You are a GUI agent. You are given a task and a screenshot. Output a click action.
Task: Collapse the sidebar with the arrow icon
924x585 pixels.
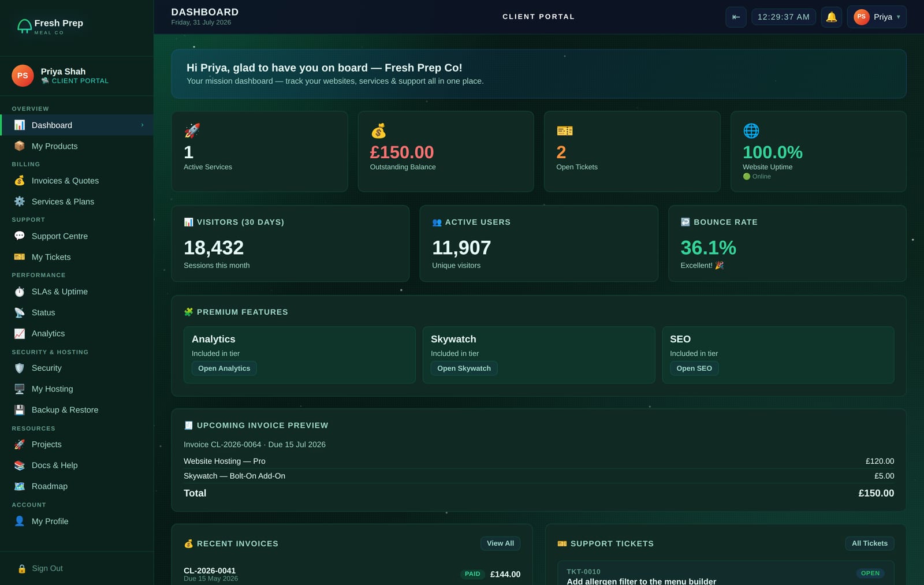pyautogui.click(x=736, y=17)
